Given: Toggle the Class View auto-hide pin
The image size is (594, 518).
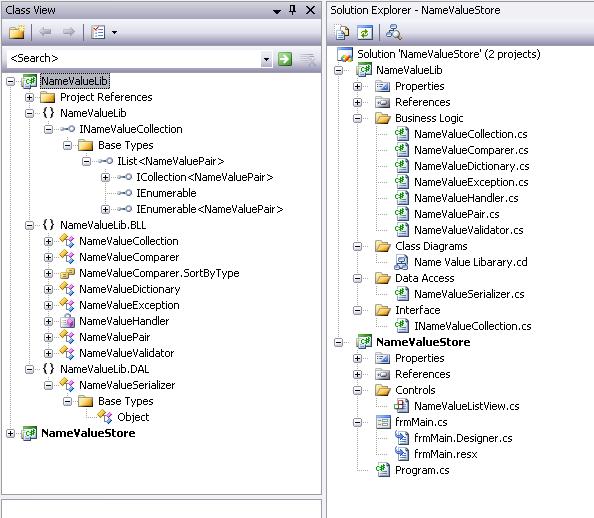Looking at the screenshot, I should 292,10.
